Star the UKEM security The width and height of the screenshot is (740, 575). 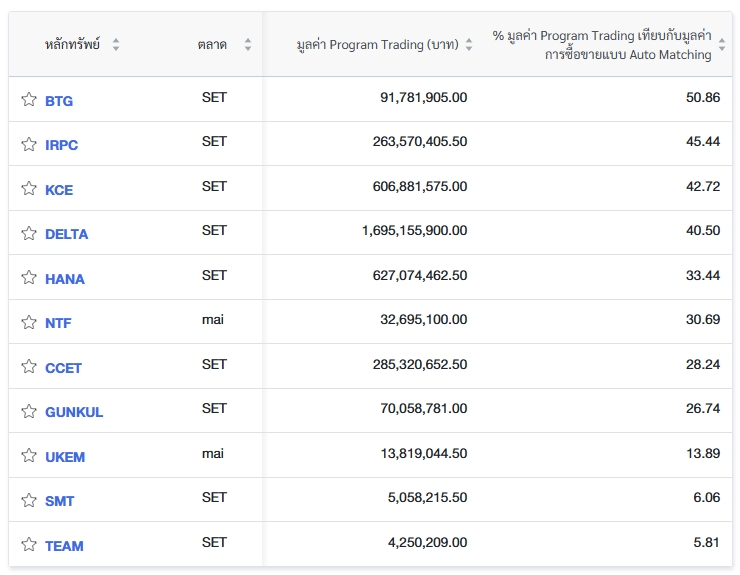point(29,456)
